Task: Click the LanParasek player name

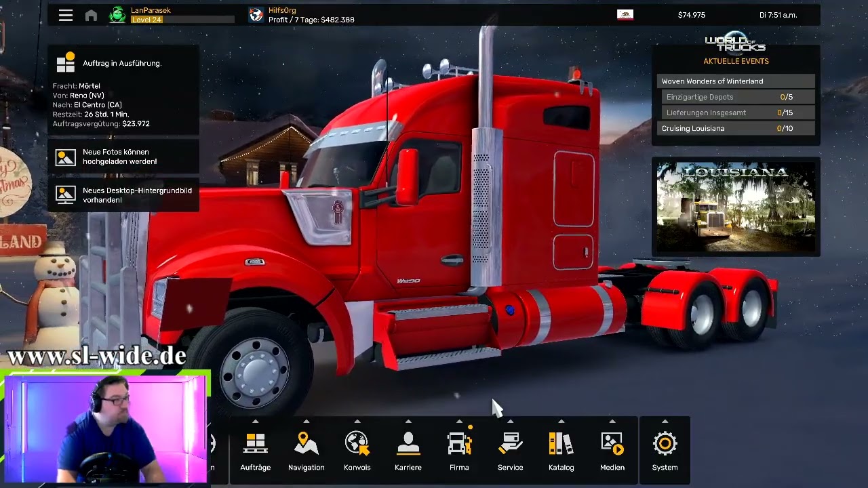Action: tap(151, 11)
